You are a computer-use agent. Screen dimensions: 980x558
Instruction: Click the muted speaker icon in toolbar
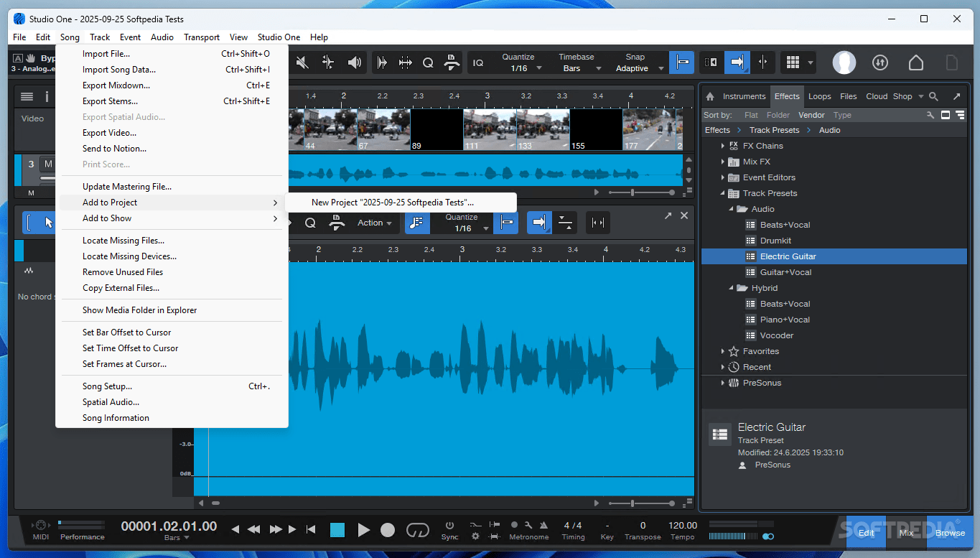pos(302,62)
